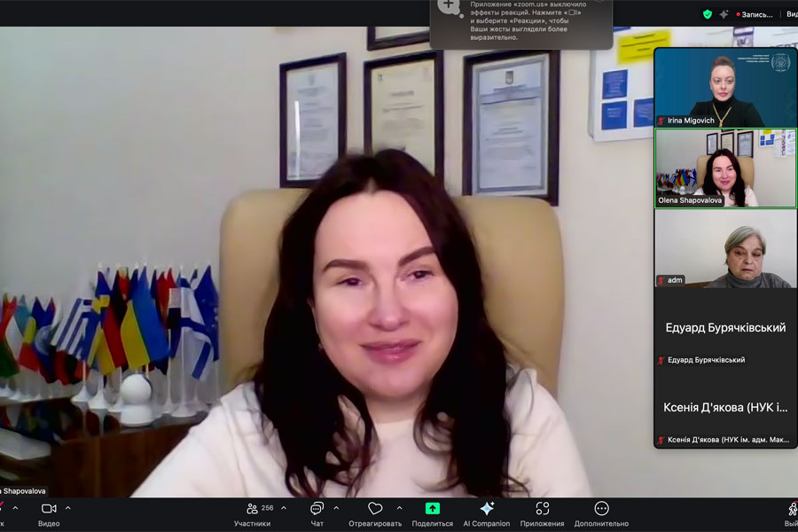
Task: Click the reactions notification popup icon
Action: tap(449, 6)
